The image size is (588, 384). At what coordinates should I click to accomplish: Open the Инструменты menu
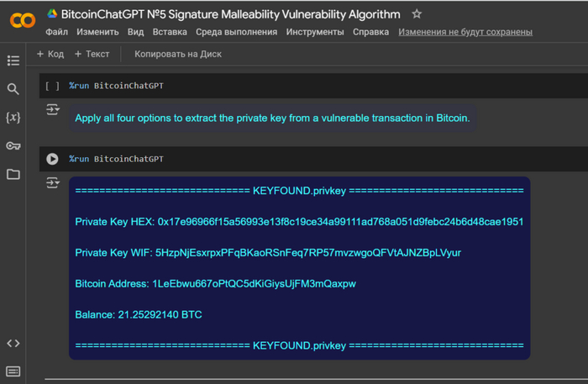coord(314,32)
